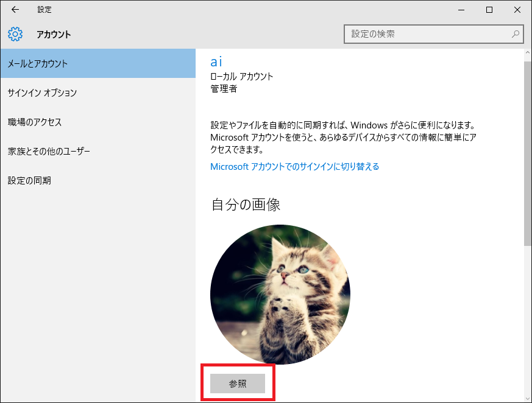The height and width of the screenshot is (403, 532).
Task: Select メールとアカウント in the sidebar
Action: tap(98, 63)
